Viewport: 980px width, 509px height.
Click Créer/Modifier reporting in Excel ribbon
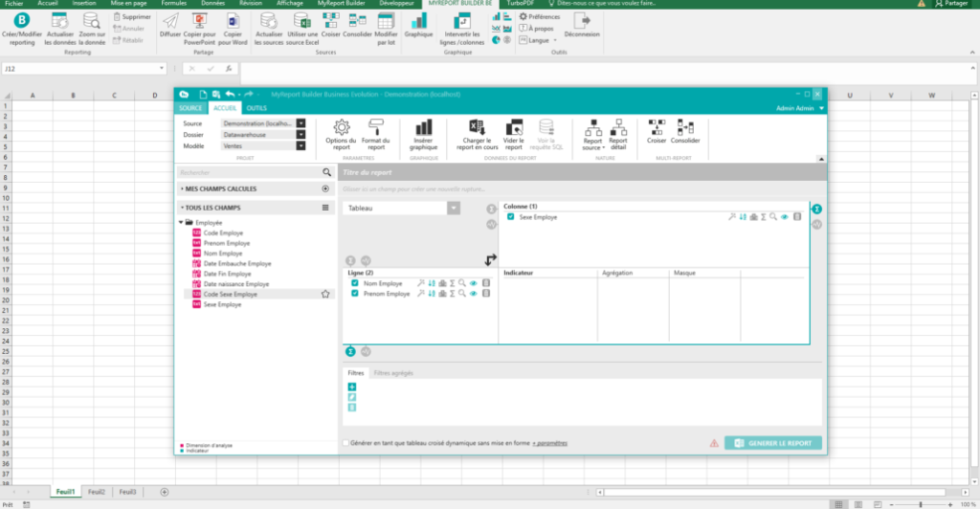click(x=22, y=30)
